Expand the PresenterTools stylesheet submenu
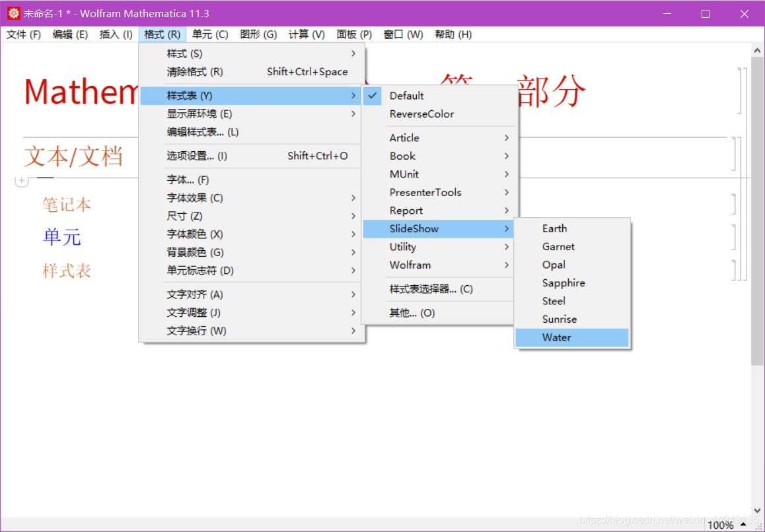The width and height of the screenshot is (765, 532). 439,192
